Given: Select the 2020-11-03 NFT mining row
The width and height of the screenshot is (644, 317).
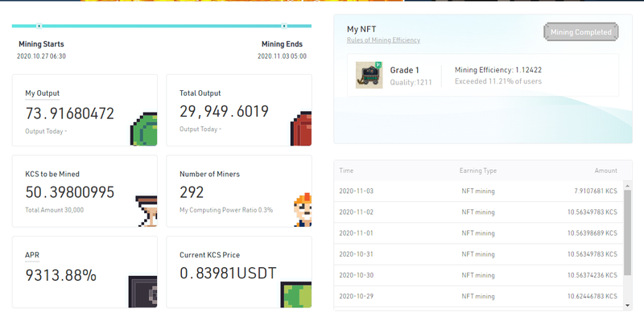Looking at the screenshot, I should tap(478, 191).
